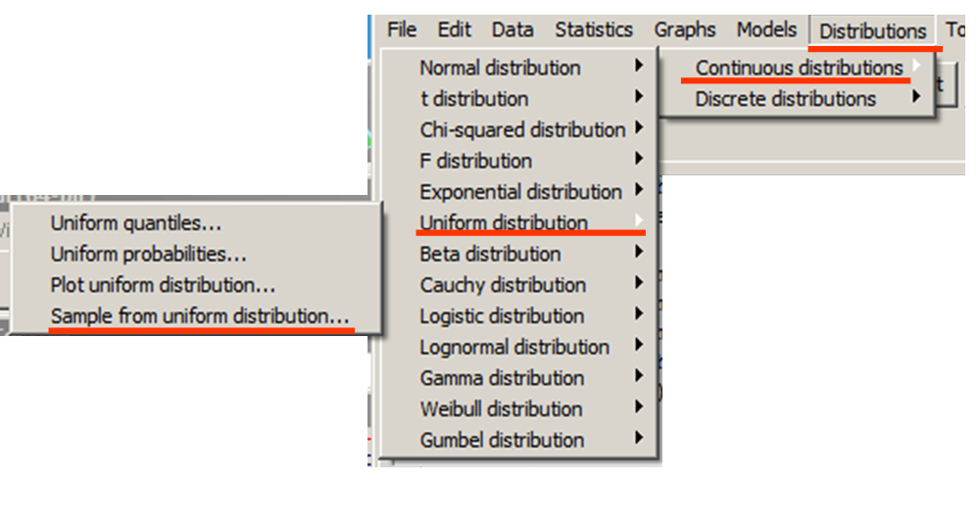Screen dimensions: 980x531
Task: Select Uniform probabilities option
Action: (x=149, y=255)
